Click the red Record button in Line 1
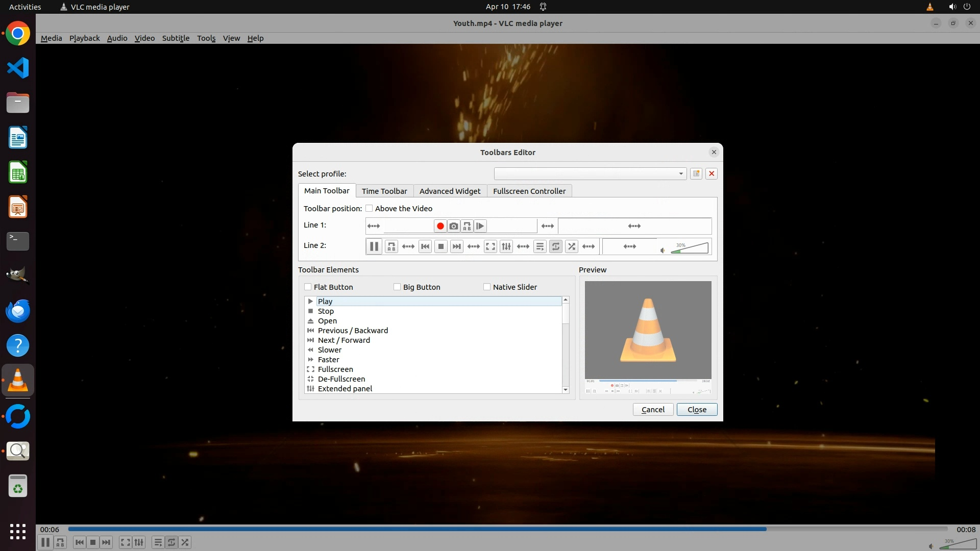The height and width of the screenshot is (551, 980). click(440, 226)
